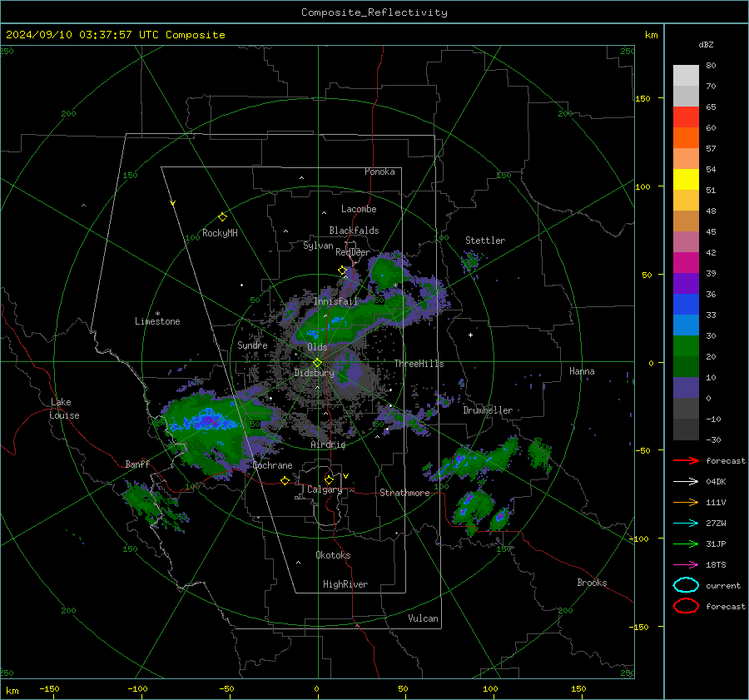Click the dBZ legend heading
The height and width of the screenshot is (700, 749).
(706, 44)
